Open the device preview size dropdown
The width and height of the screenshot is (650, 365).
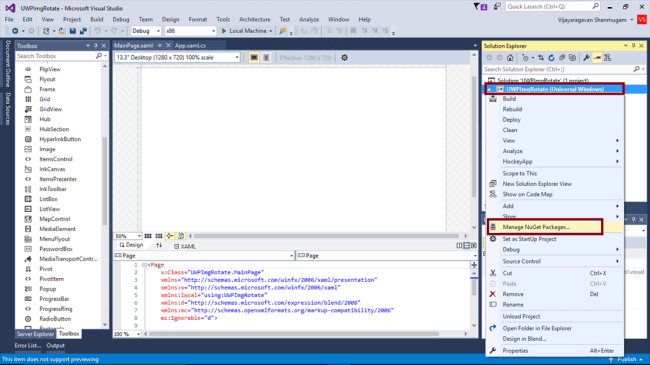tap(177, 58)
